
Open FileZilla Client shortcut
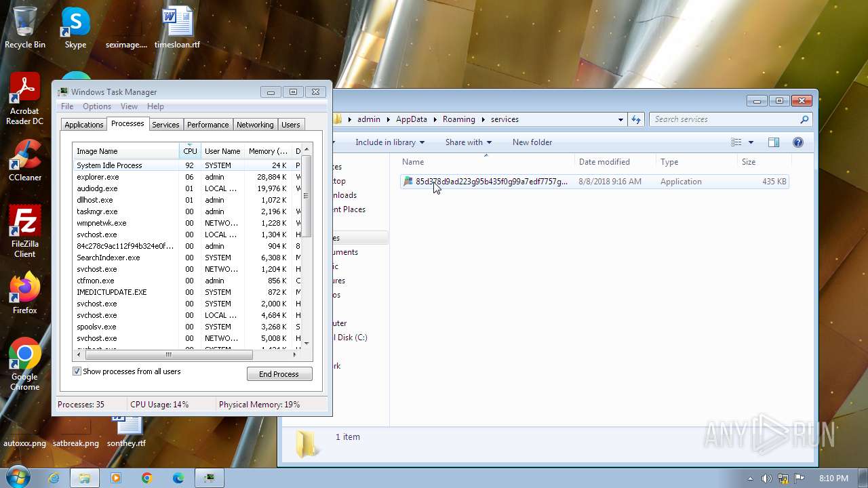pos(25,232)
